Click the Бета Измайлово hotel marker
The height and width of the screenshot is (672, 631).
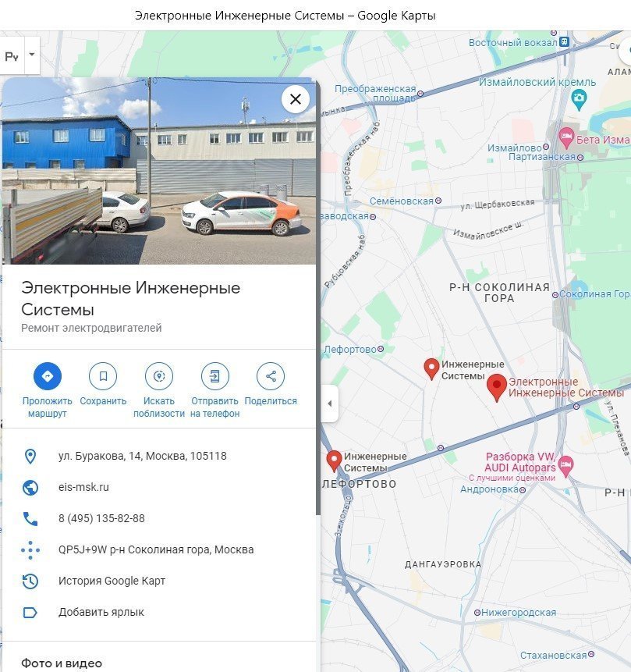pos(566,138)
